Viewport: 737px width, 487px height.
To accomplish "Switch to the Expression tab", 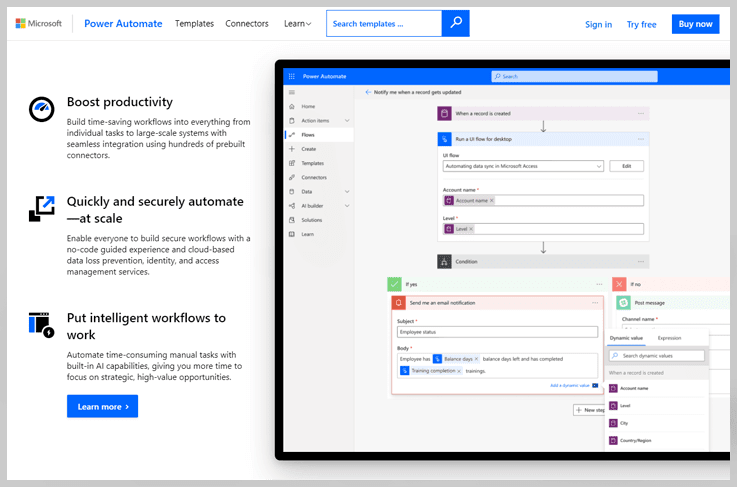I will pyautogui.click(x=669, y=338).
